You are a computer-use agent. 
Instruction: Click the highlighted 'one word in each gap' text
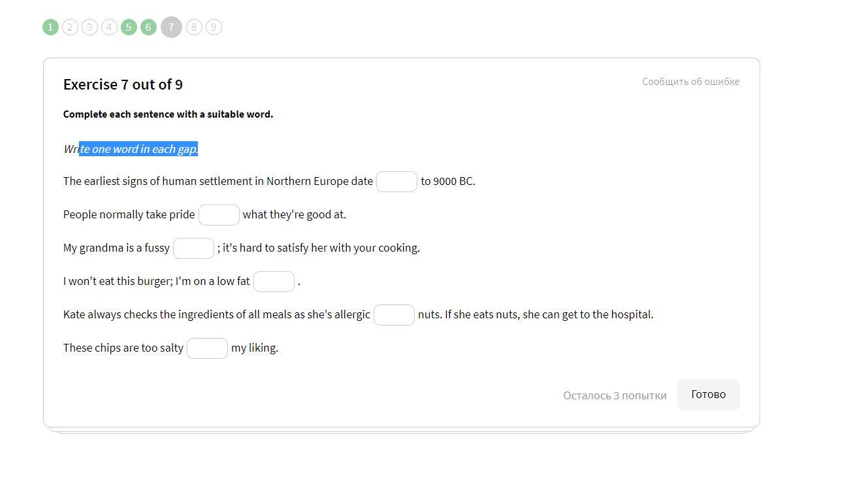[x=138, y=149]
